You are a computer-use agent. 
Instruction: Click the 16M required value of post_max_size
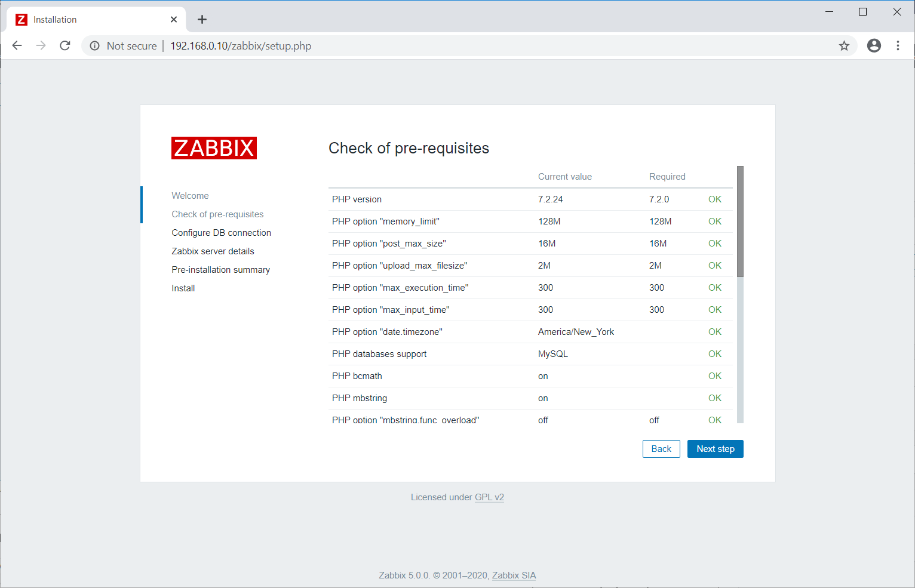click(658, 244)
